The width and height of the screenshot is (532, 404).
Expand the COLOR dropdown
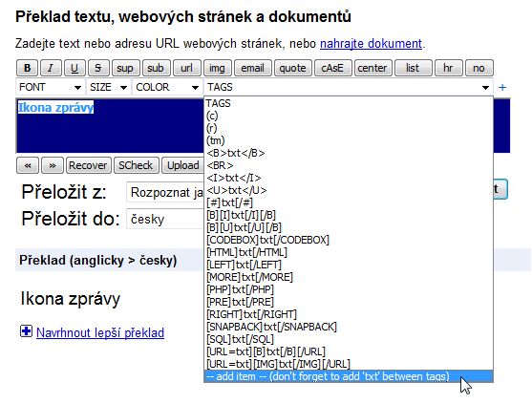click(167, 88)
